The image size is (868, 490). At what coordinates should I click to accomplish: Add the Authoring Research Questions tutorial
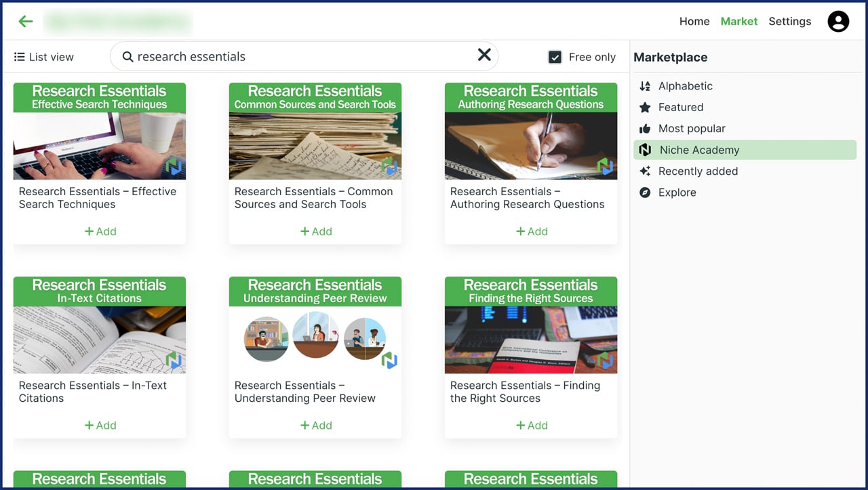[x=532, y=232]
